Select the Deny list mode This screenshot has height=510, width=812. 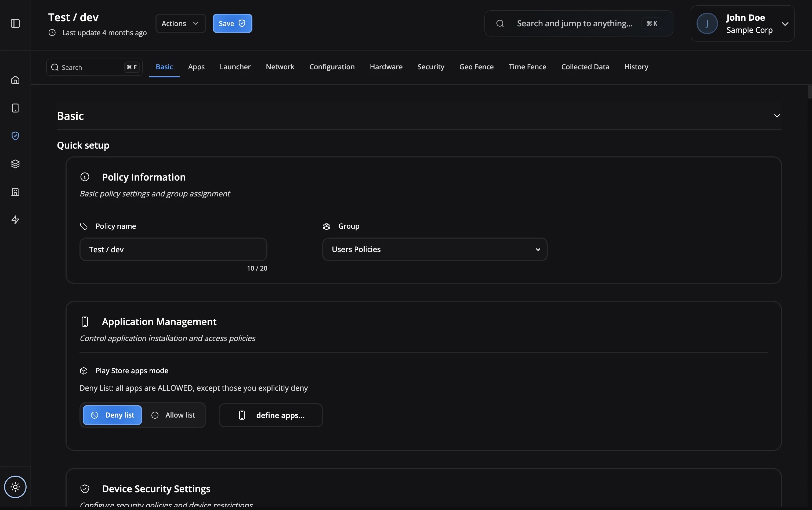pos(112,415)
